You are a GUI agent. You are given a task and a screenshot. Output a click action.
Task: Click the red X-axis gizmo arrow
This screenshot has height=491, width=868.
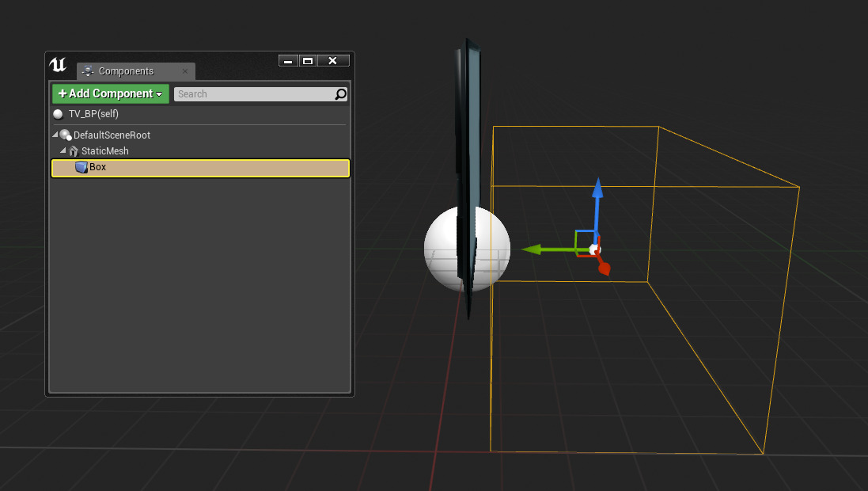tap(604, 268)
